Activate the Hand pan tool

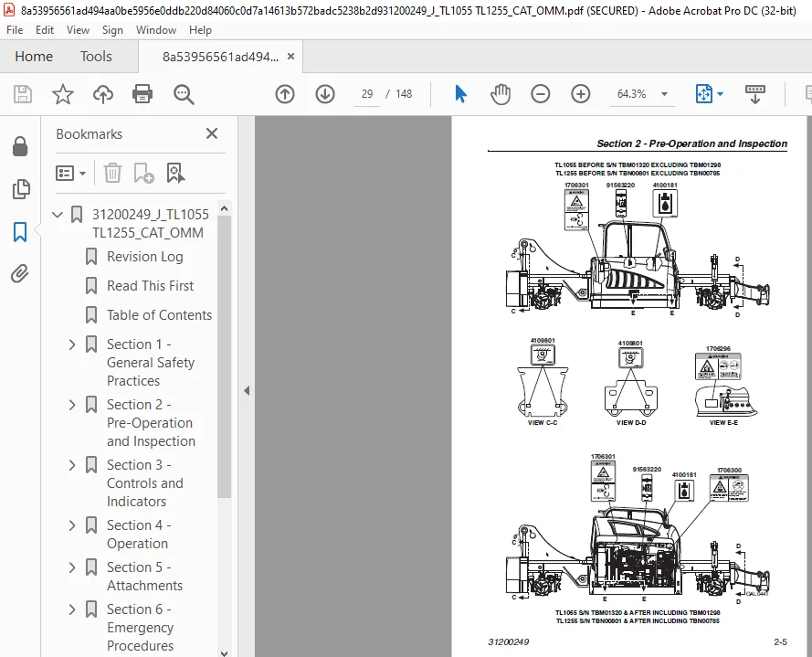coord(501,94)
